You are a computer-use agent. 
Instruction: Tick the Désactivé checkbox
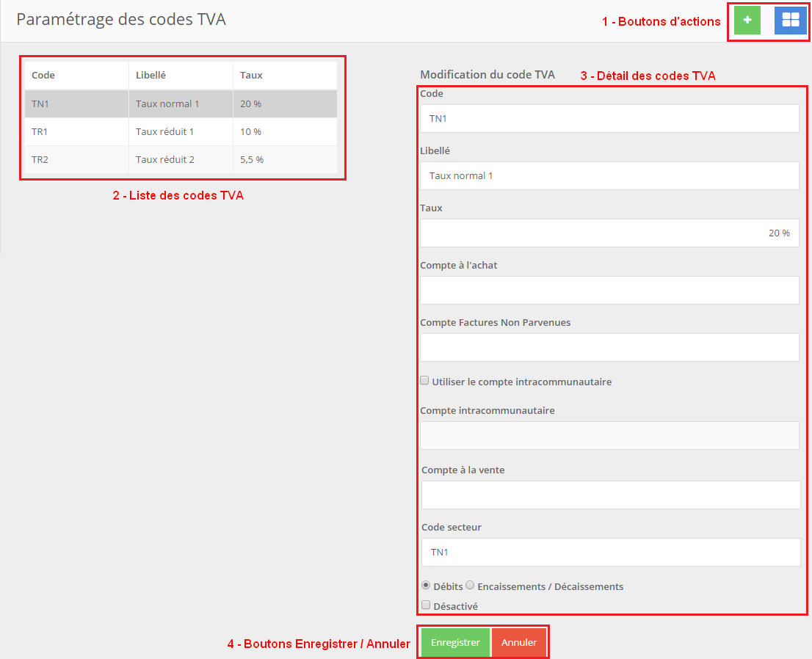pos(426,605)
